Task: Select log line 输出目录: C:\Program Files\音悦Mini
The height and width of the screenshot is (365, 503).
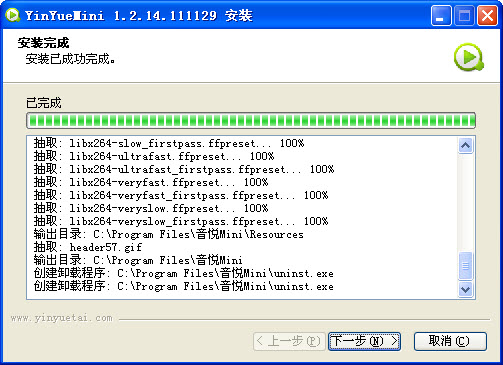Action: tap(138, 260)
